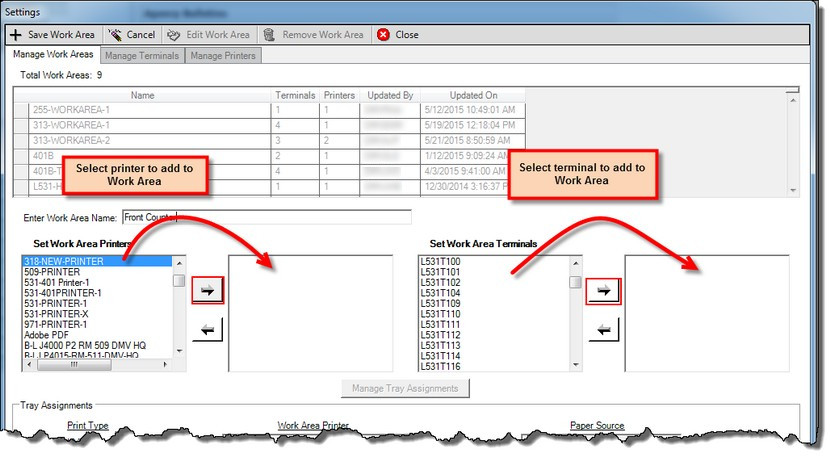Select terminal L531T111
The width and height of the screenshot is (831, 462).
click(440, 324)
